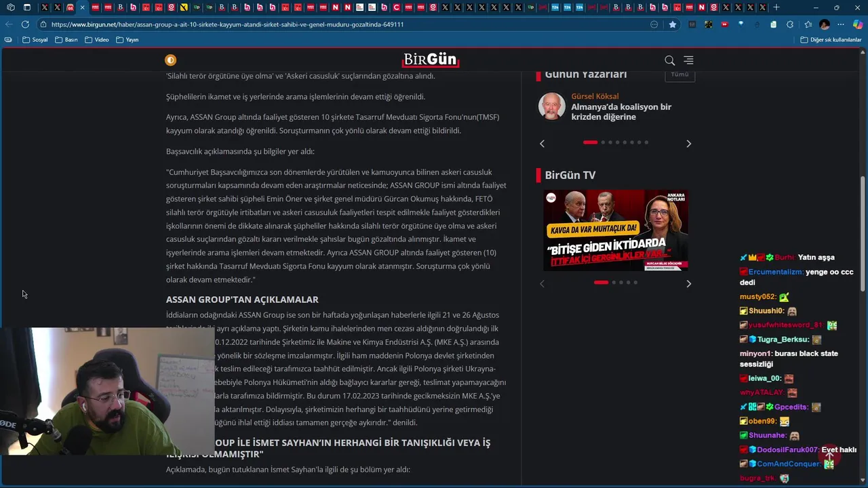Reload the current page

[x=25, y=24]
